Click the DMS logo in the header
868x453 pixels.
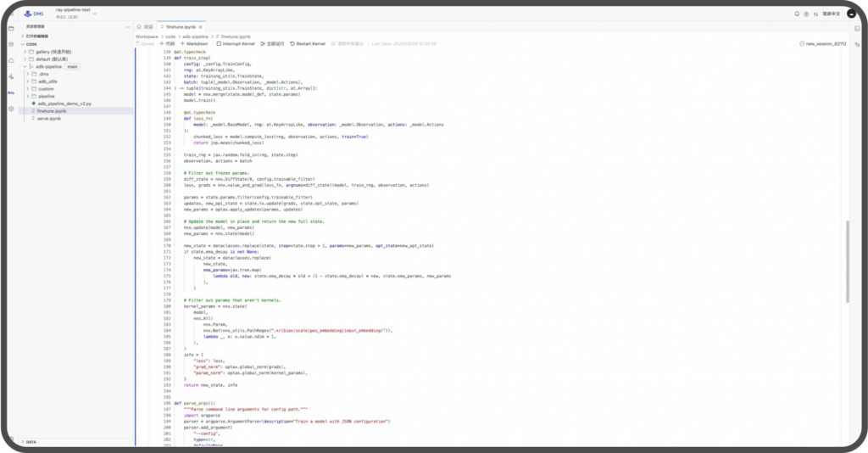[x=32, y=14]
